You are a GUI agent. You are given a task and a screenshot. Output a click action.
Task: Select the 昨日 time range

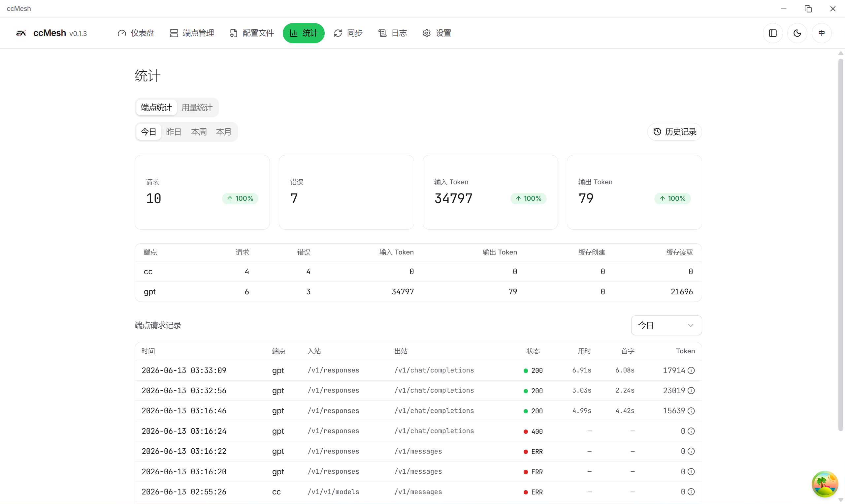point(173,132)
